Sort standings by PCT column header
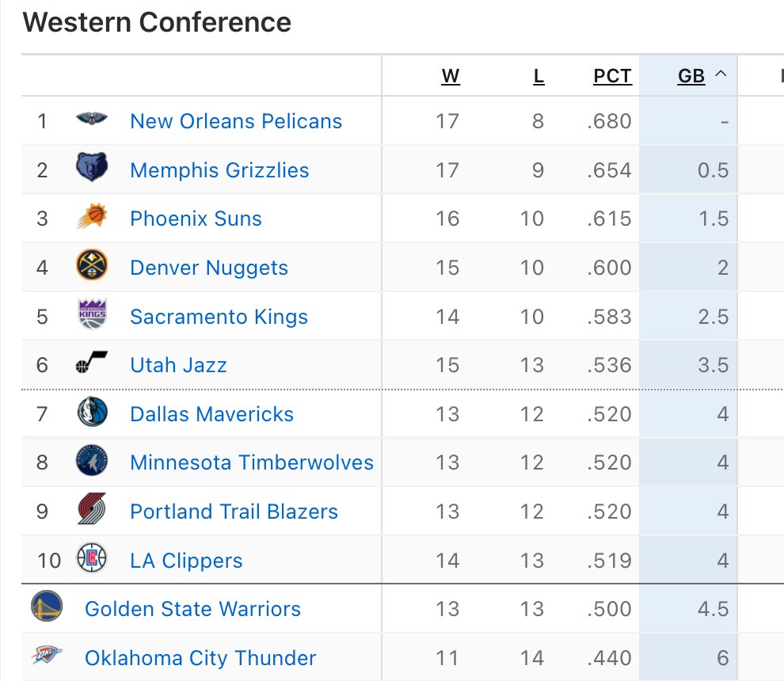 pos(612,76)
